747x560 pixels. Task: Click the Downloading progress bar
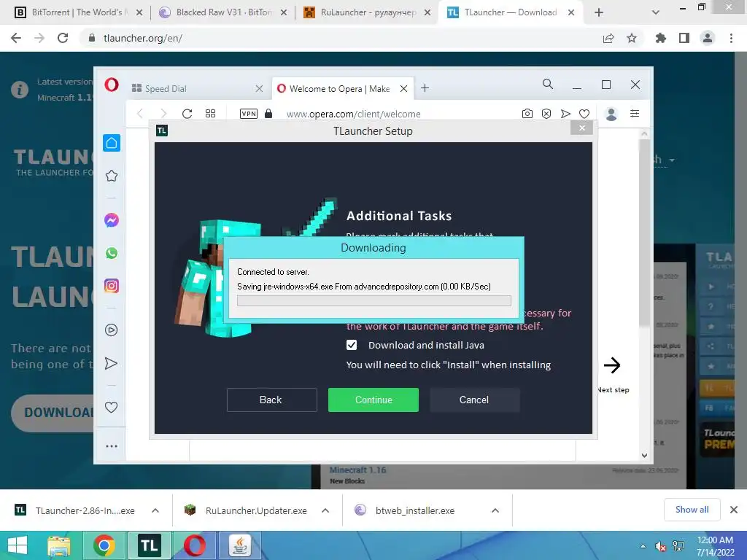(x=374, y=300)
